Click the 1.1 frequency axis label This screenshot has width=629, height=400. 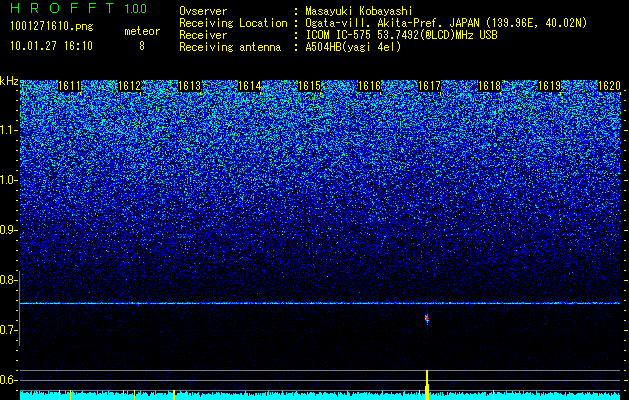[9, 130]
